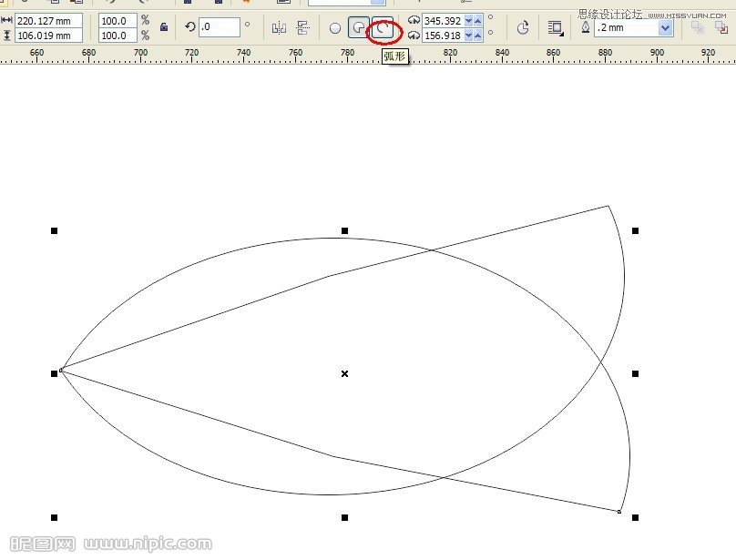Viewport: 736px width, 560px height.
Task: Toggle the lock ratio padlock
Action: (164, 28)
